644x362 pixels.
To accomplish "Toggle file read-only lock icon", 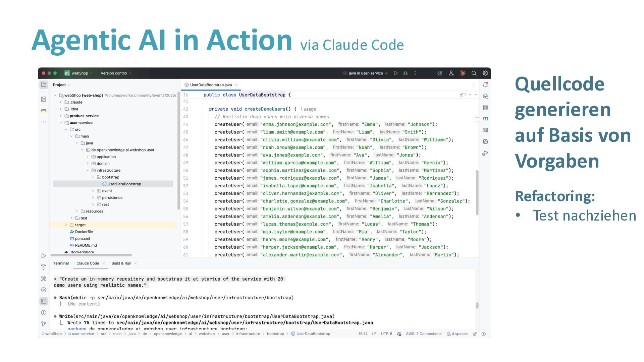I will 475,334.
